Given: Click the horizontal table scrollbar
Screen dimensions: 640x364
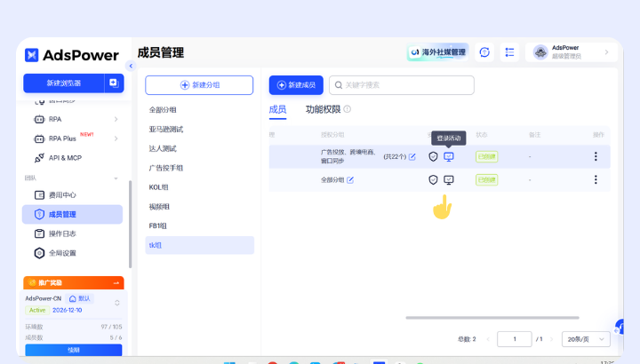Looking at the screenshot, I should click(x=492, y=318).
